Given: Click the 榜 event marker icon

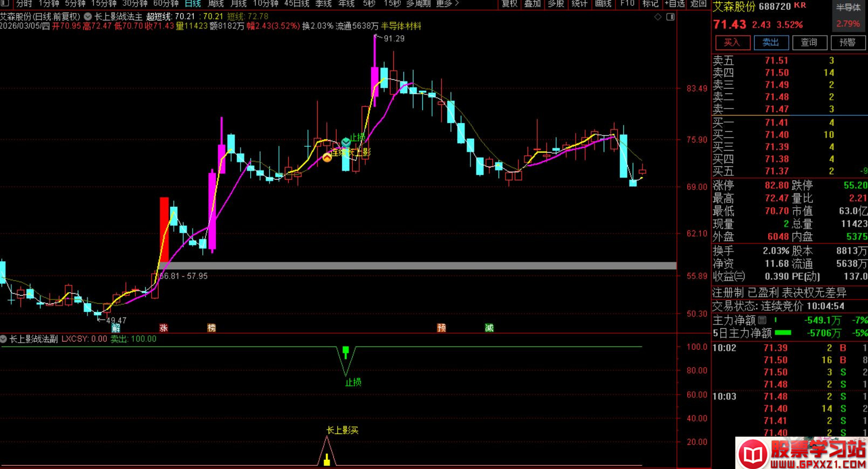Looking at the screenshot, I should tap(211, 328).
